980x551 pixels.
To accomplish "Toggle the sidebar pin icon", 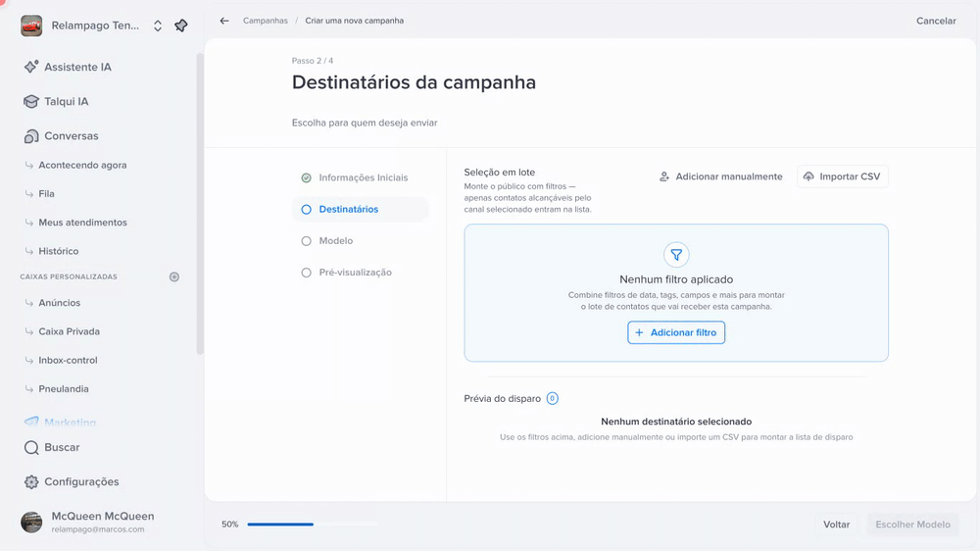I will coord(180,25).
